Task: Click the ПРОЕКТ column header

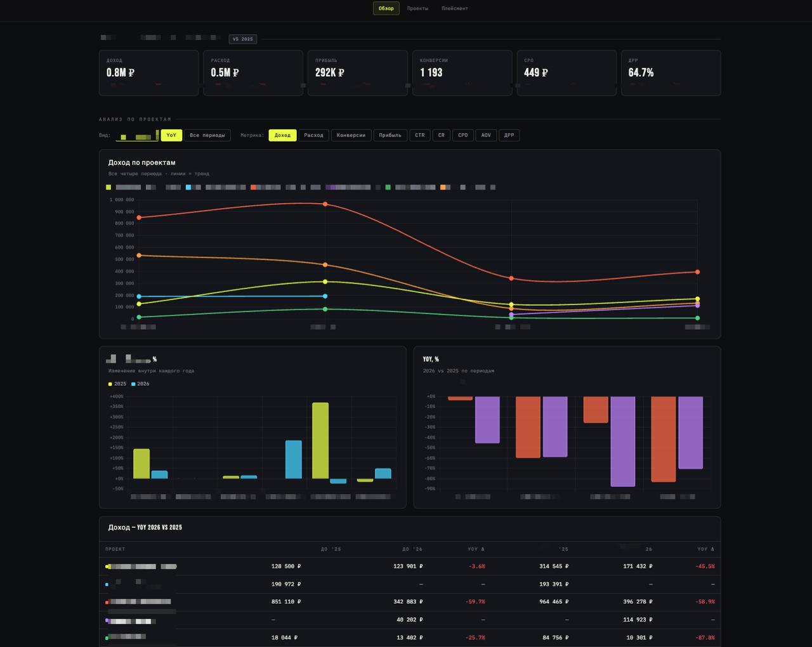Action: click(115, 549)
